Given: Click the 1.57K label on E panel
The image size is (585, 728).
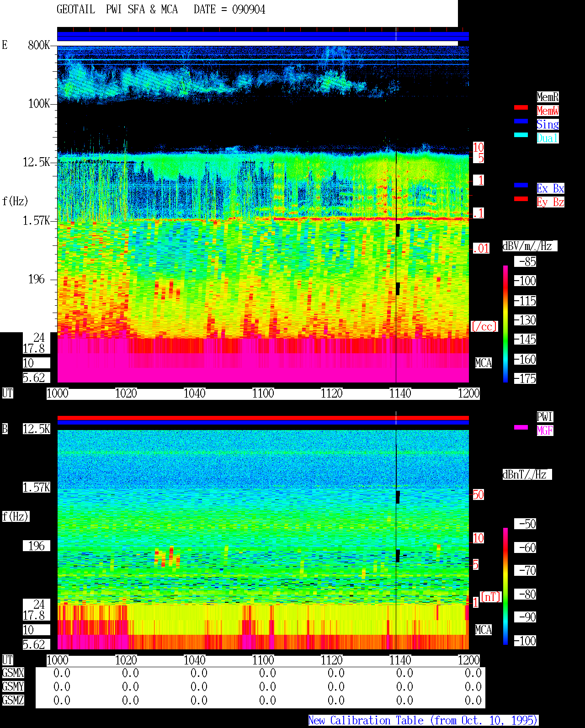Looking at the screenshot, I should pos(37,221).
